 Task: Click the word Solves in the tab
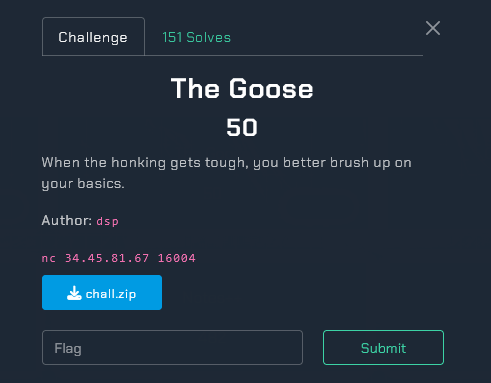209,37
